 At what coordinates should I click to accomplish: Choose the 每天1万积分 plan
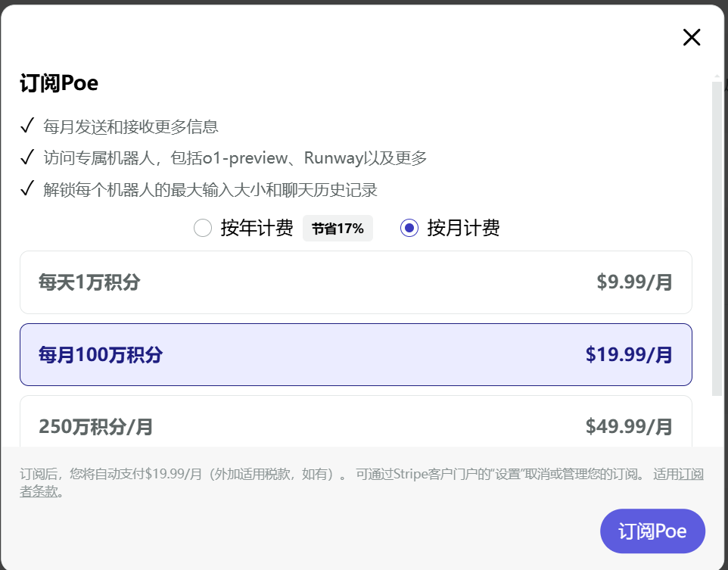(x=356, y=282)
